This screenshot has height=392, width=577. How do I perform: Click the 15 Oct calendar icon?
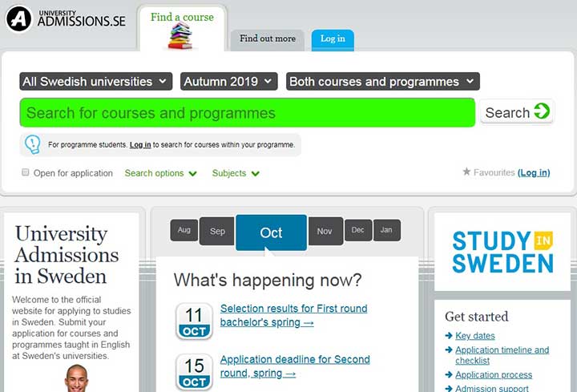point(194,372)
